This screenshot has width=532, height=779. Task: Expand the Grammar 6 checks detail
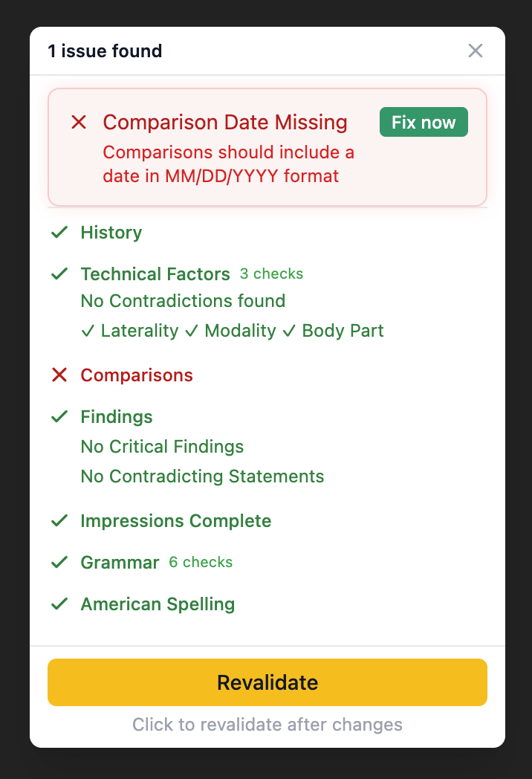pos(201,563)
